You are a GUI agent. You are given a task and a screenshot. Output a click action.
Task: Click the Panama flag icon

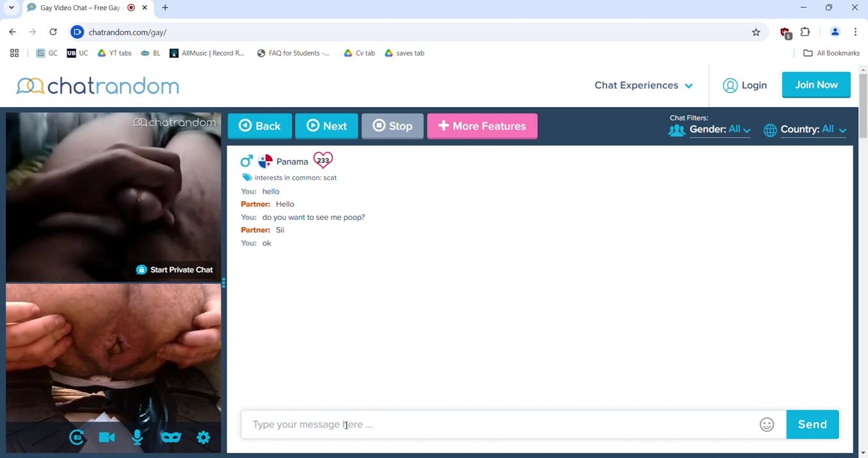click(x=265, y=162)
